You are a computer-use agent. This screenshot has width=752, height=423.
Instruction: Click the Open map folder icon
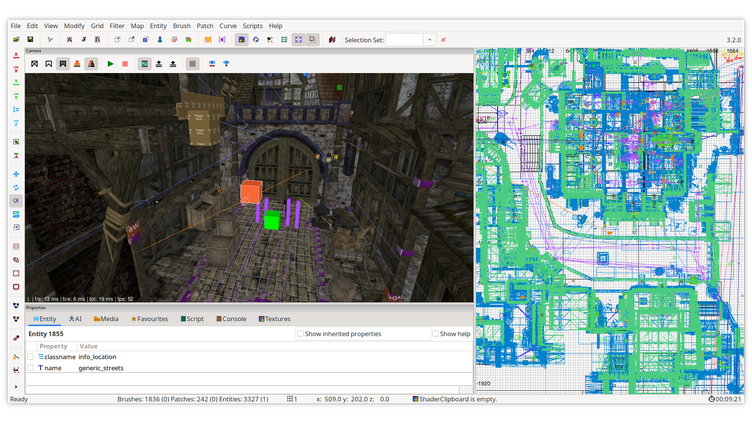(x=16, y=40)
